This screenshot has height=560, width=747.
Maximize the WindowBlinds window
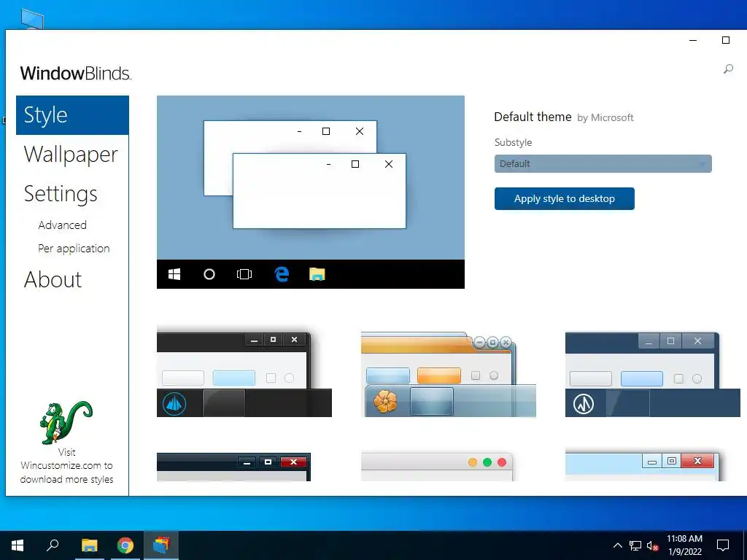[x=726, y=41]
